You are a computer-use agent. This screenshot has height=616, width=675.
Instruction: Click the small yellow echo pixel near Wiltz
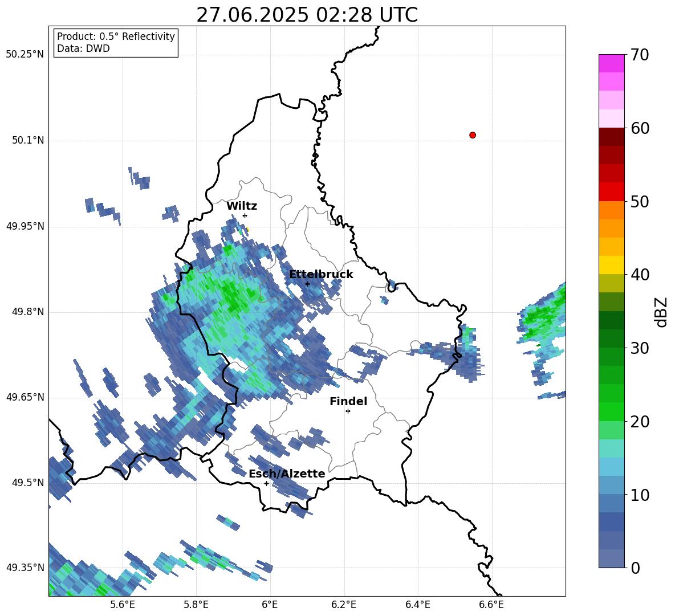[247, 229]
